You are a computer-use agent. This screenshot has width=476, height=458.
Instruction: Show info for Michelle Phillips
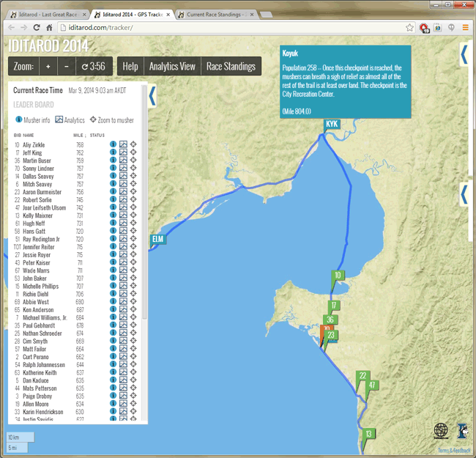(113, 286)
